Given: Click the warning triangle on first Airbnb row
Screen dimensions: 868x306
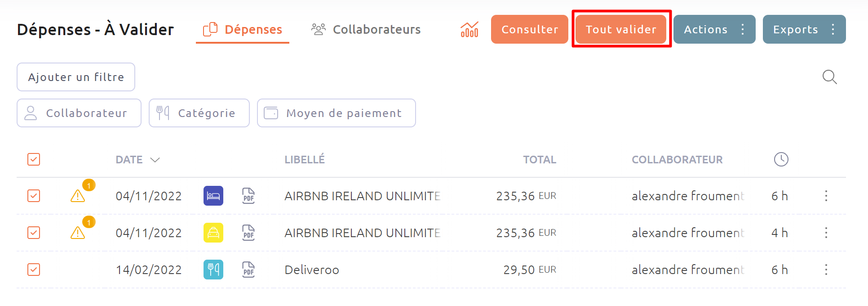Looking at the screenshot, I should click(x=78, y=196).
